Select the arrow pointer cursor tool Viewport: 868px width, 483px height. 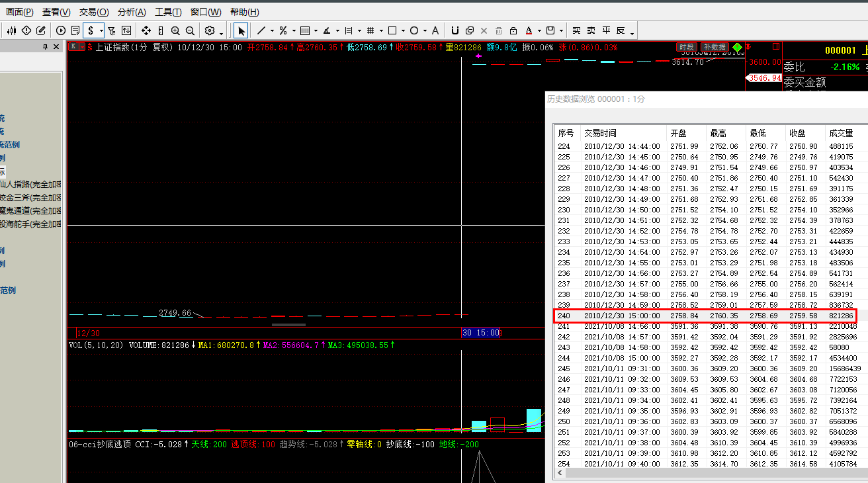pyautogui.click(x=241, y=30)
